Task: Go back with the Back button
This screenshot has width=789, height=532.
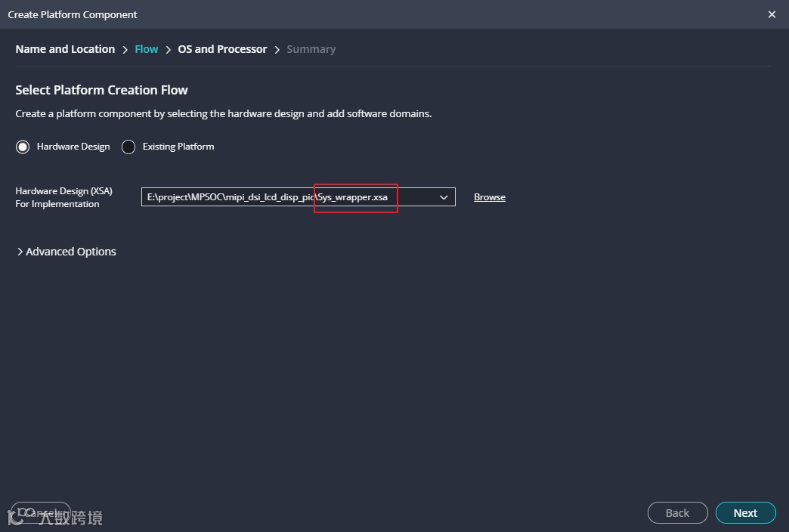Action: pyautogui.click(x=677, y=513)
